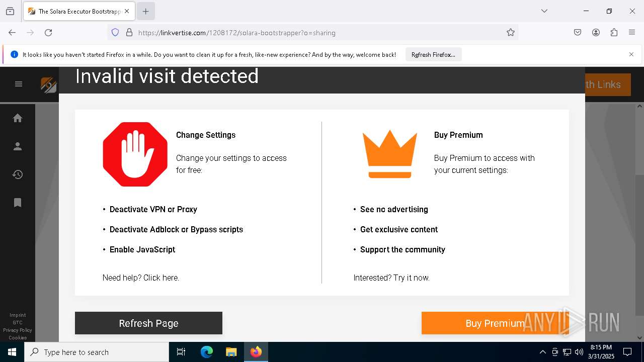Image resolution: width=644 pixels, height=362 pixels.
Task: Click the Linkvertise logo icon
Action: 49,84
